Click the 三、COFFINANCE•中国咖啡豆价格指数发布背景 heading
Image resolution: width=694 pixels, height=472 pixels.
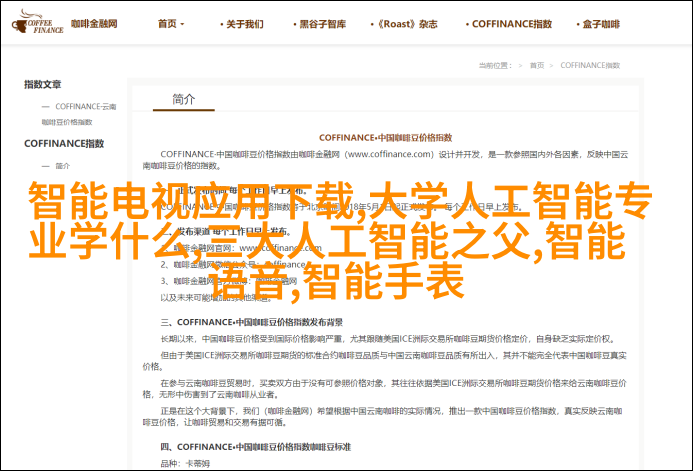tap(251, 322)
